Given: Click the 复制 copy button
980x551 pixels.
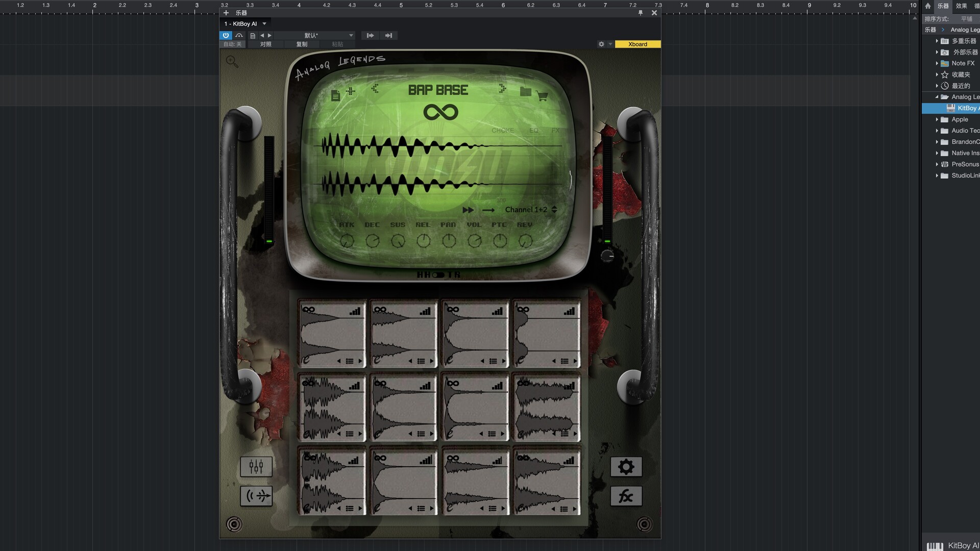Looking at the screenshot, I should [x=302, y=44].
